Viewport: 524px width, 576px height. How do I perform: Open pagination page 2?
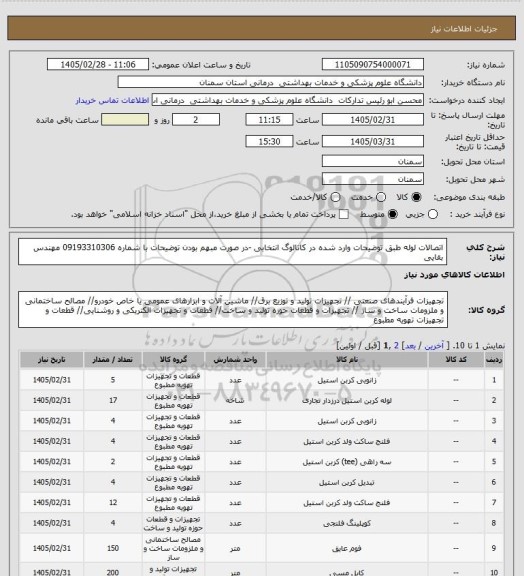pos(396,346)
